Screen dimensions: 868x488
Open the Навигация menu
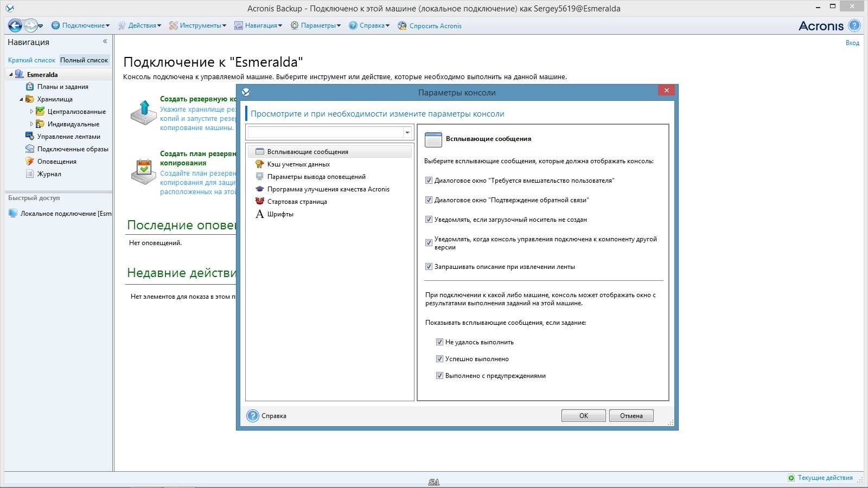(258, 25)
